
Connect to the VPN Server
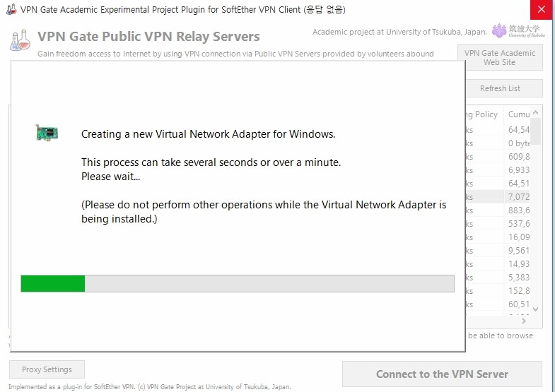(442, 374)
